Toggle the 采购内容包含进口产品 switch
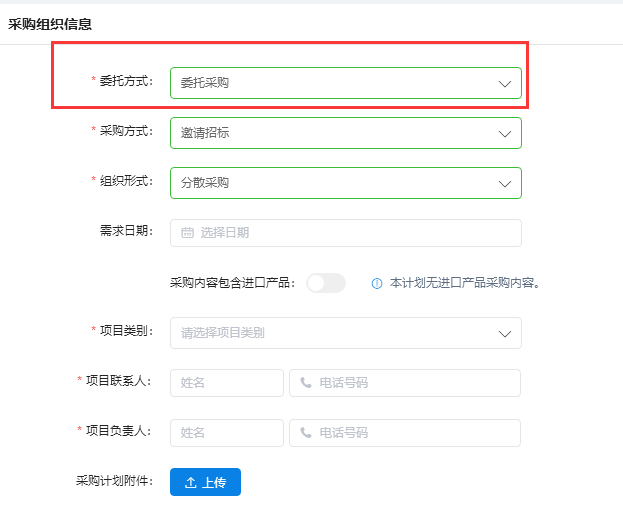Image resolution: width=623 pixels, height=507 pixels. pos(325,283)
